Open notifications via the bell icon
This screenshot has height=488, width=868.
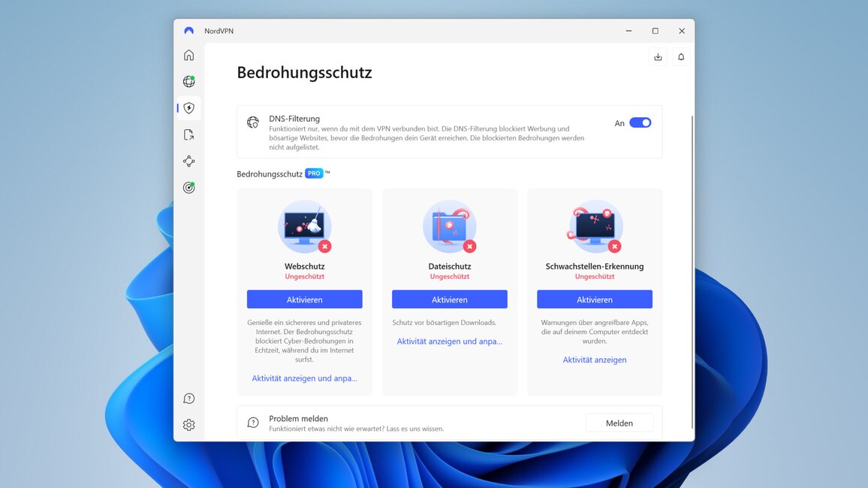tap(680, 56)
